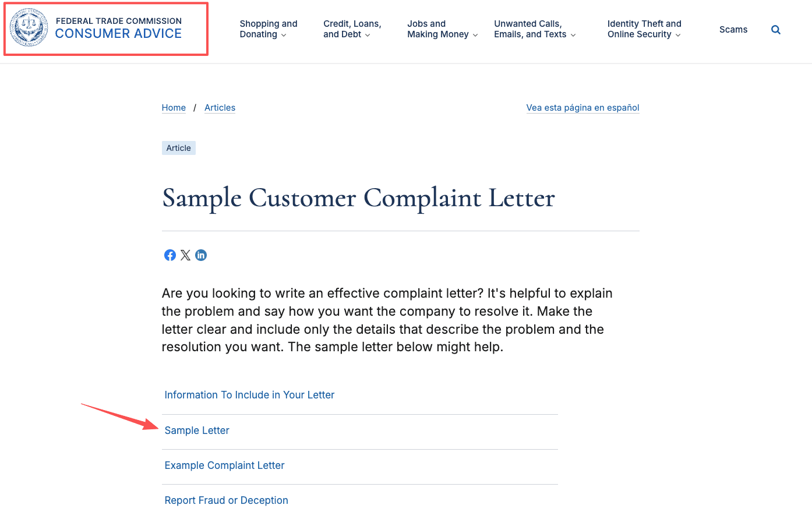Expand the Jobs and Making Money menu
The width and height of the screenshot is (812, 519).
pyautogui.click(x=438, y=29)
